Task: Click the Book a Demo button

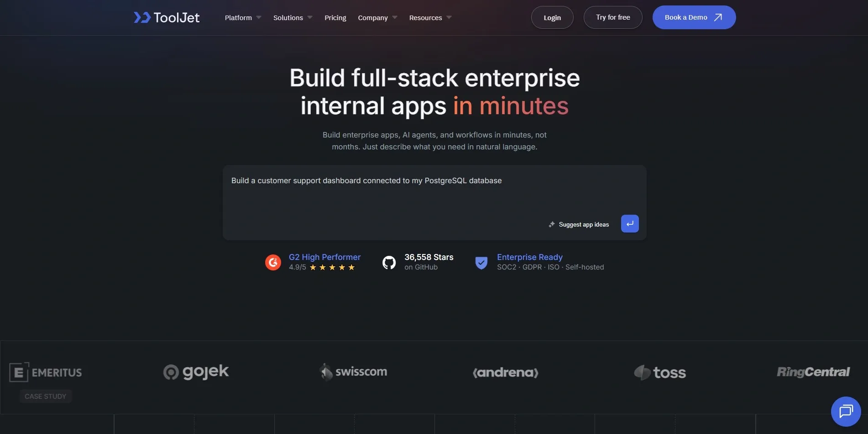Action: point(694,17)
